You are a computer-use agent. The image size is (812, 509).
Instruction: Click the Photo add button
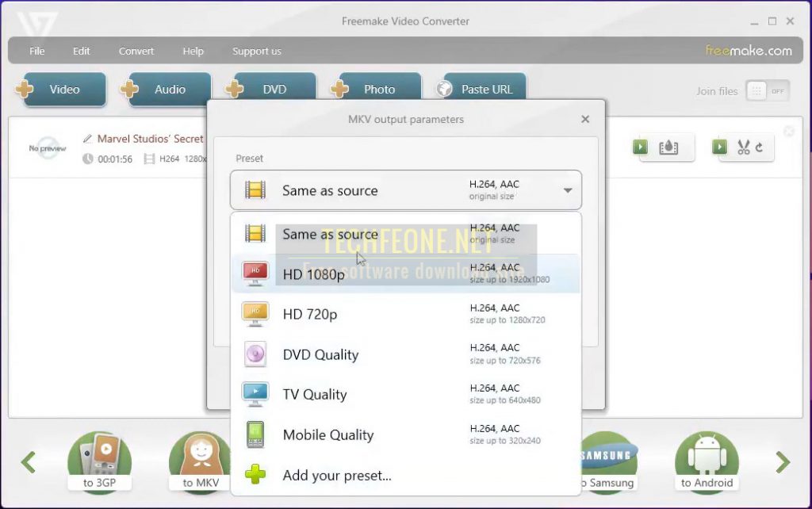(x=377, y=89)
